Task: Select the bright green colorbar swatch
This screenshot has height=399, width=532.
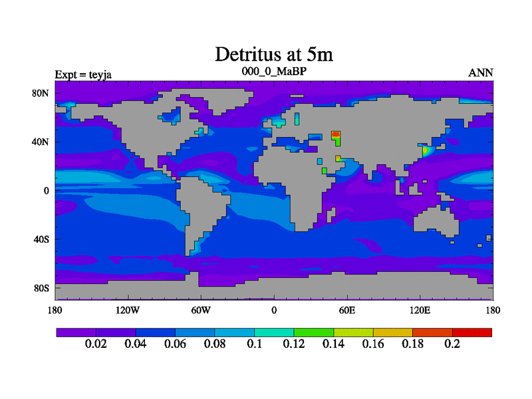Action: pos(314,332)
